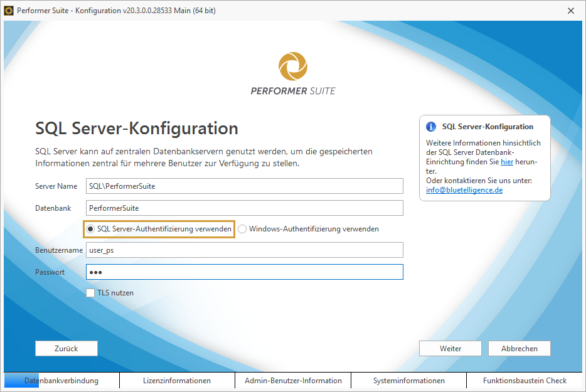The height and width of the screenshot is (392, 586).
Task: Switch to Windows-Authentifizierung verwenden
Action: click(242, 228)
